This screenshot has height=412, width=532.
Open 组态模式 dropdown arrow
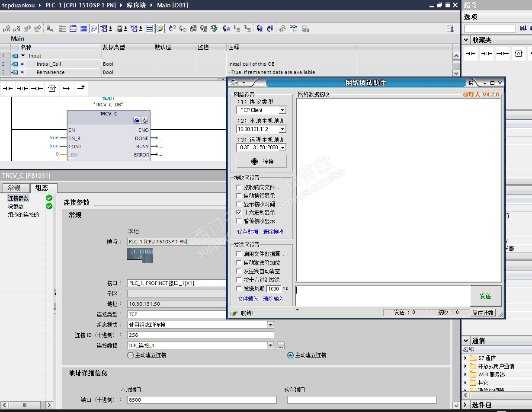point(270,325)
